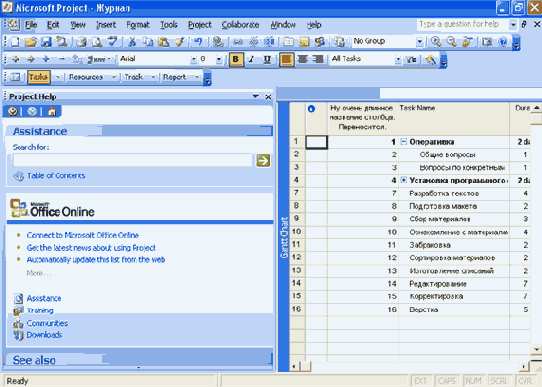Zoom out with the minus magnifier icon

(451, 42)
